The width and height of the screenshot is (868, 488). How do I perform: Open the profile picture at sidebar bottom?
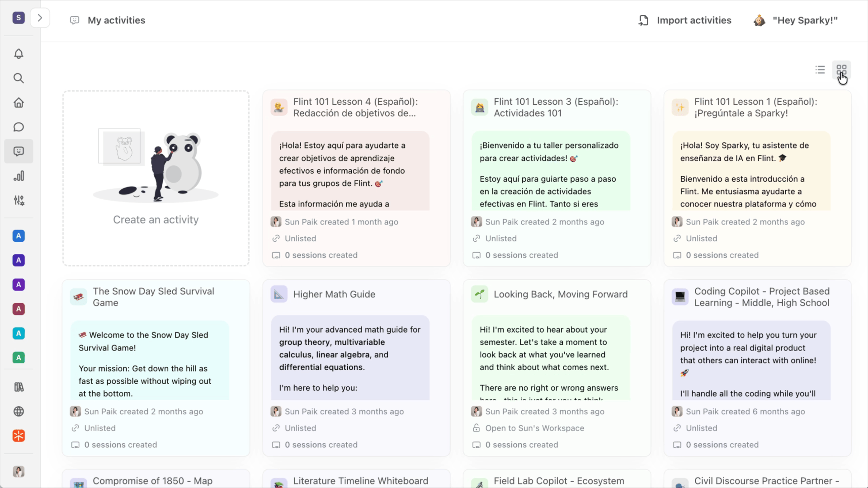pyautogui.click(x=19, y=472)
